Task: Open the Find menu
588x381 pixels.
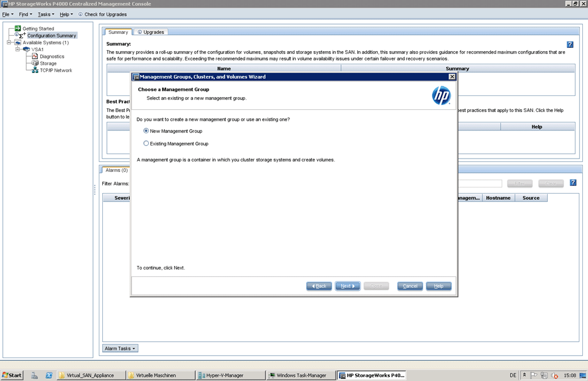Action: (x=25, y=14)
